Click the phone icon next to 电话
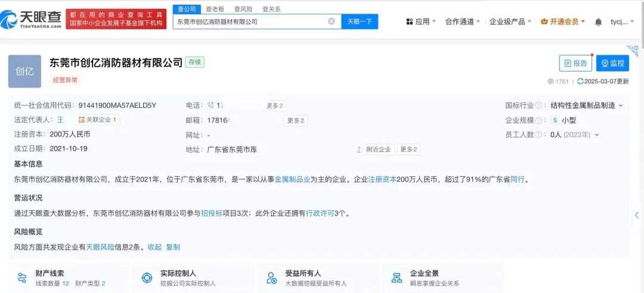Viewport: 644px width, 293px height. point(210,105)
